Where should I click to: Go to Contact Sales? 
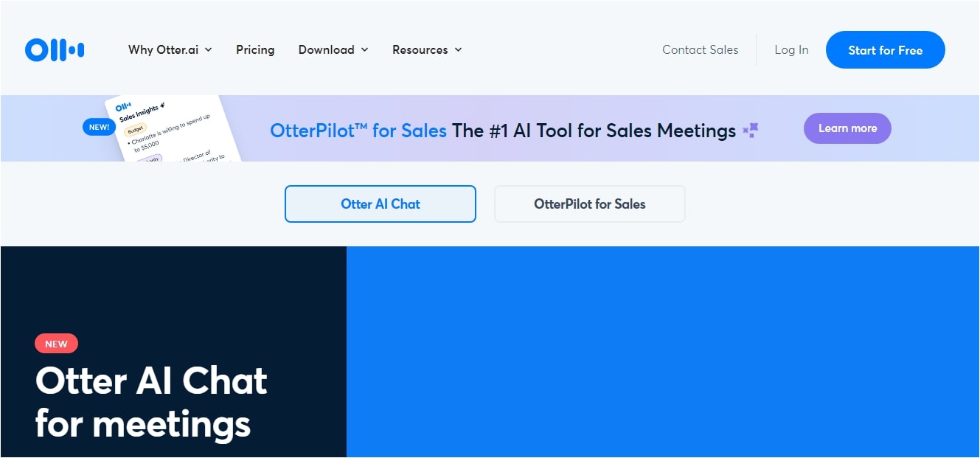click(x=700, y=50)
